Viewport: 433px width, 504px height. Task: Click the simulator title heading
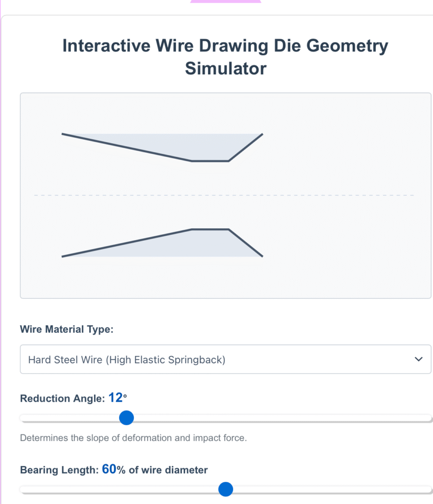coord(225,57)
